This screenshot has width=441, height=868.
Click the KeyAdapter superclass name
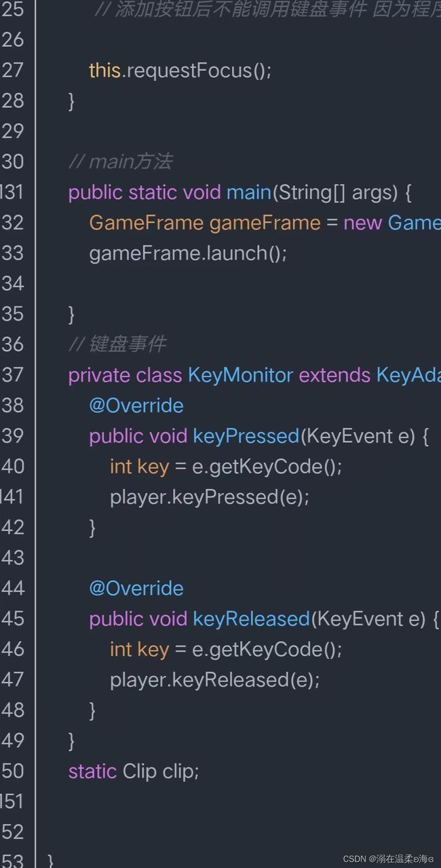click(408, 375)
